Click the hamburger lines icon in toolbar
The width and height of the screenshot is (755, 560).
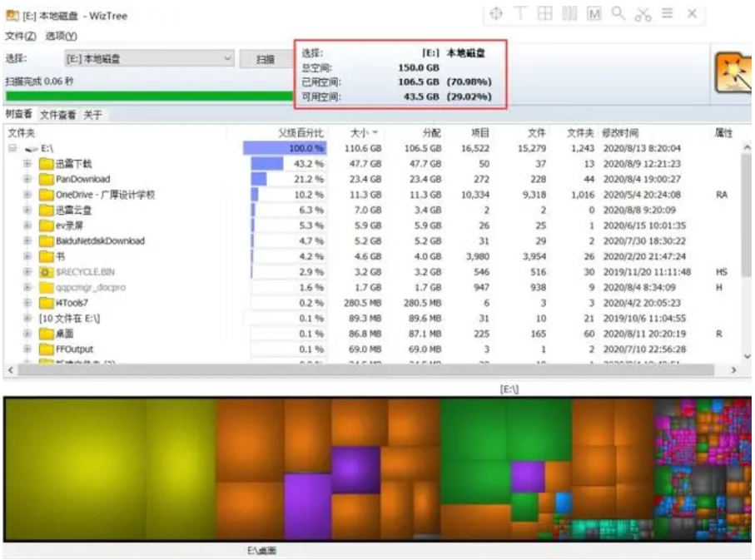(668, 13)
